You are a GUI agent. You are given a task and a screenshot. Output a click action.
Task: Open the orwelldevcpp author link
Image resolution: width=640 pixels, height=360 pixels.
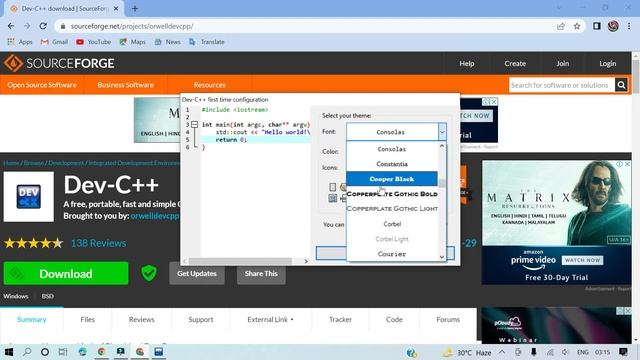155,216
